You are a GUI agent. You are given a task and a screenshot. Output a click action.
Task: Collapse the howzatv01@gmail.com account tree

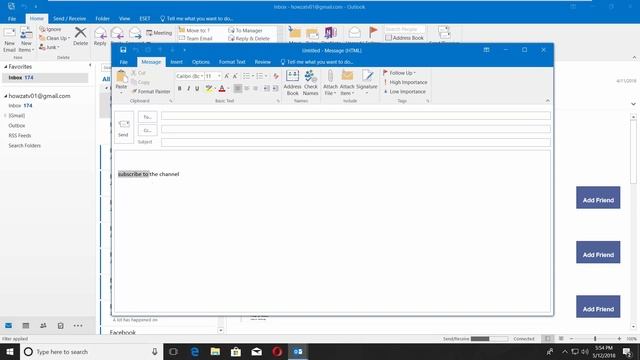pyautogui.click(x=6, y=96)
